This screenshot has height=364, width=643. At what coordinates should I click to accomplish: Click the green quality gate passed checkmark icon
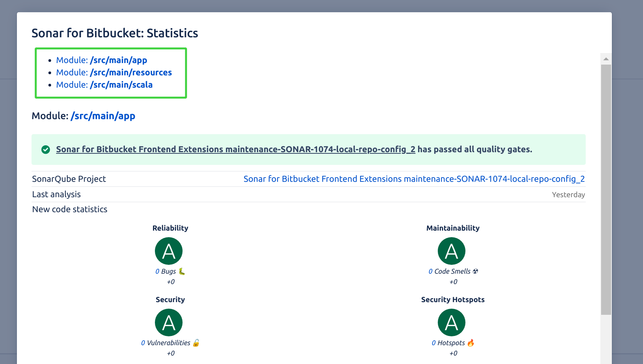(x=46, y=150)
